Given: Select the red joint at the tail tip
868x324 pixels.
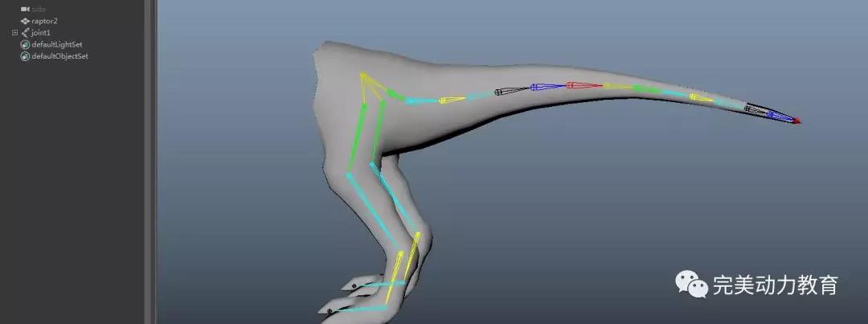Looking at the screenshot, I should coord(796,121).
